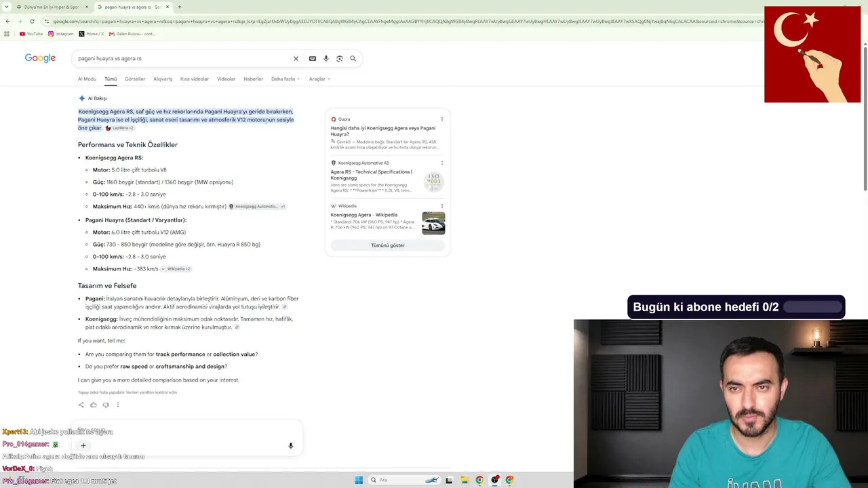This screenshot has width=868, height=488.
Task: Start voice search with the microphone icon
Action: pyautogui.click(x=326, y=58)
